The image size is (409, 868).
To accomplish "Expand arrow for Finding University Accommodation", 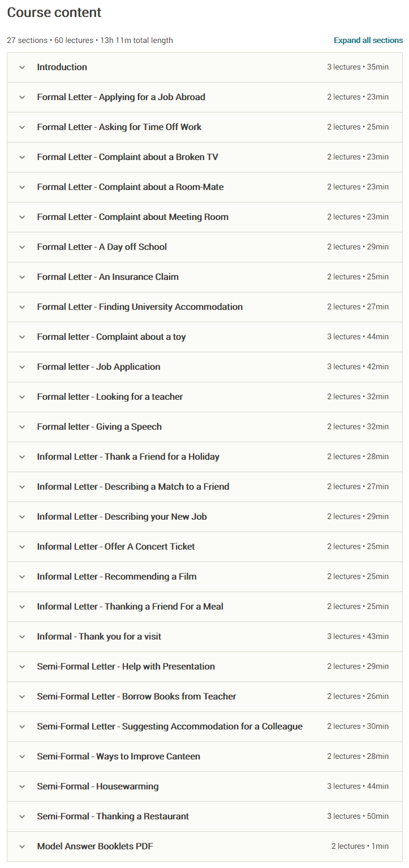I will (22, 307).
